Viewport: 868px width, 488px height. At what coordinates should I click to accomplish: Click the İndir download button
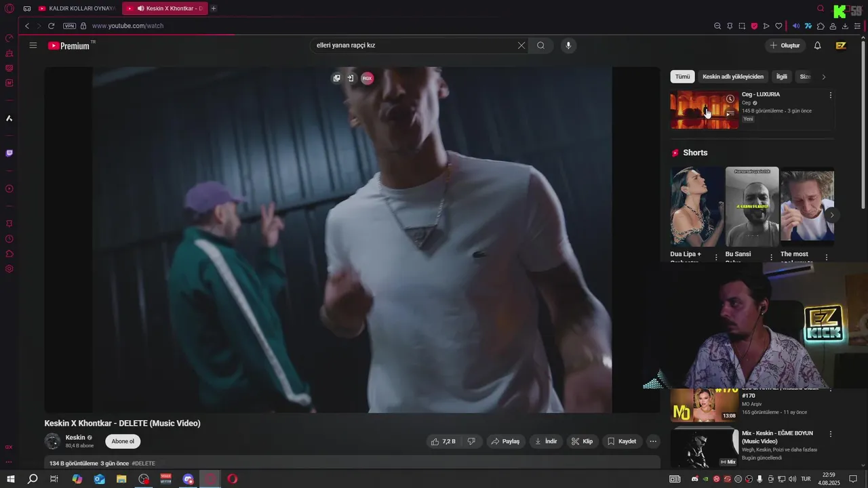click(546, 441)
